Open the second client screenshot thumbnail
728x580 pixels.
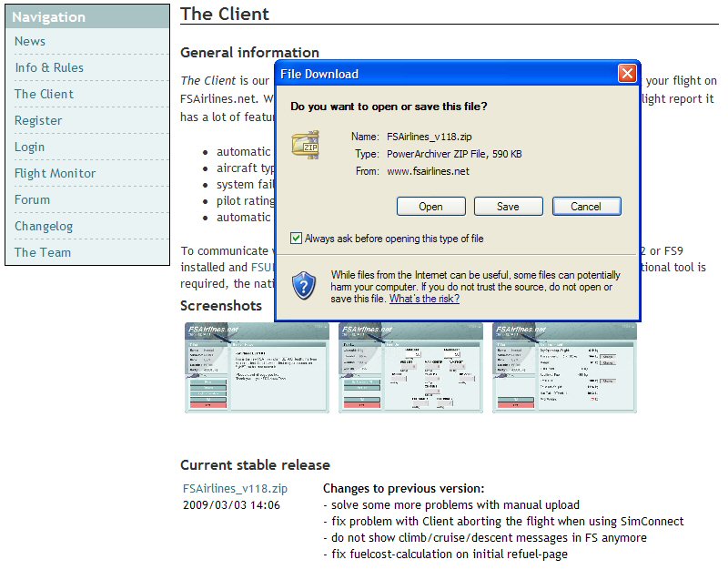pos(410,368)
